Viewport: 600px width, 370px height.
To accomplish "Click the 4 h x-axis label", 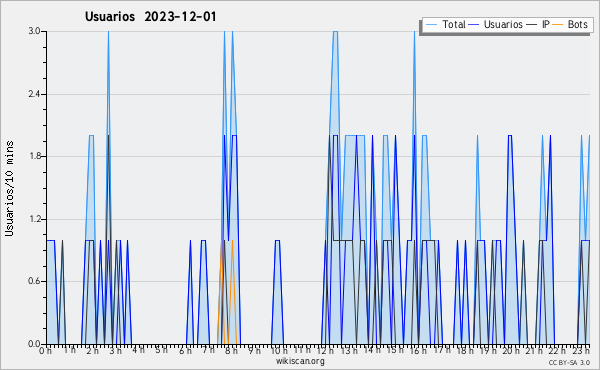I will pyautogui.click(x=138, y=350).
